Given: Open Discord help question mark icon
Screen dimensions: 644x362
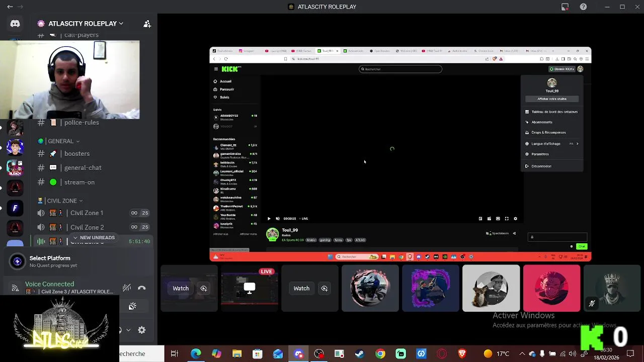Looking at the screenshot, I should point(583,7).
